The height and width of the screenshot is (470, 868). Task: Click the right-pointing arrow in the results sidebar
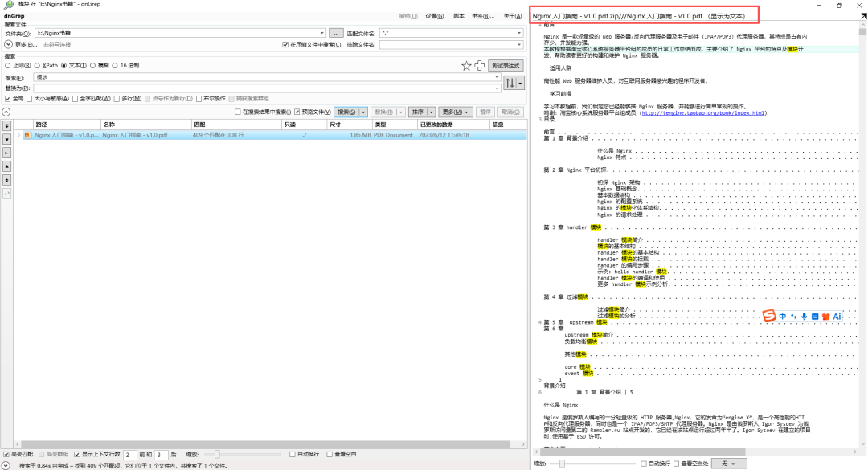tap(6, 153)
